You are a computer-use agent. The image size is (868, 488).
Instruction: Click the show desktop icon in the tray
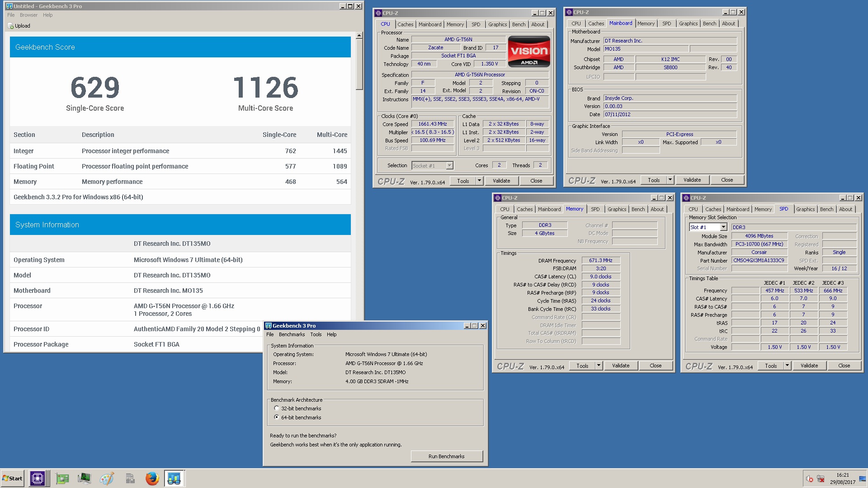coord(862,479)
